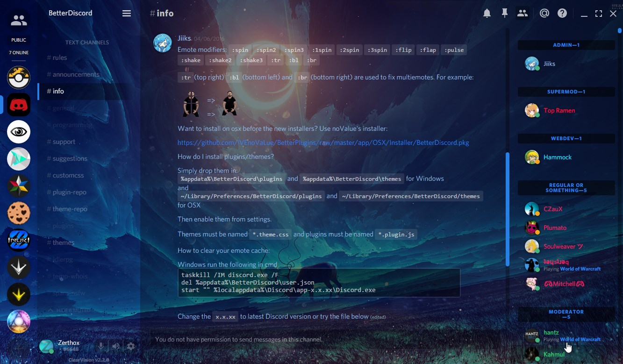Open the Pokeball server icon
623x364 pixels.
point(19,78)
